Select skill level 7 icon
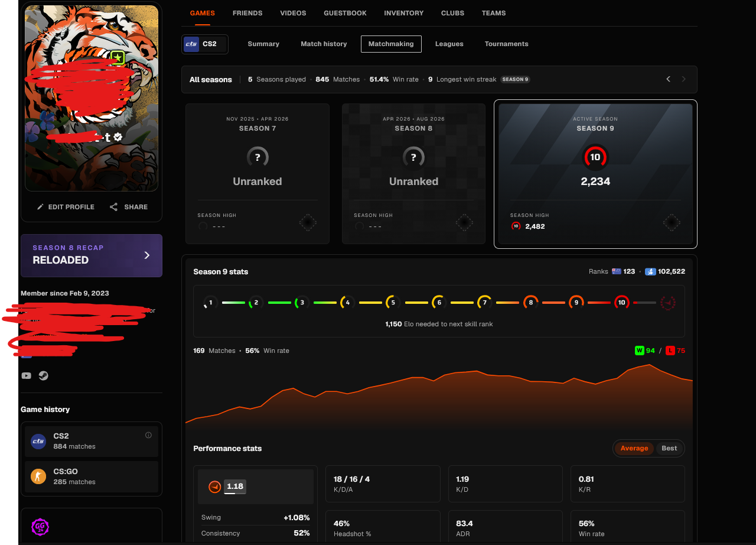756x545 pixels. coord(484,303)
